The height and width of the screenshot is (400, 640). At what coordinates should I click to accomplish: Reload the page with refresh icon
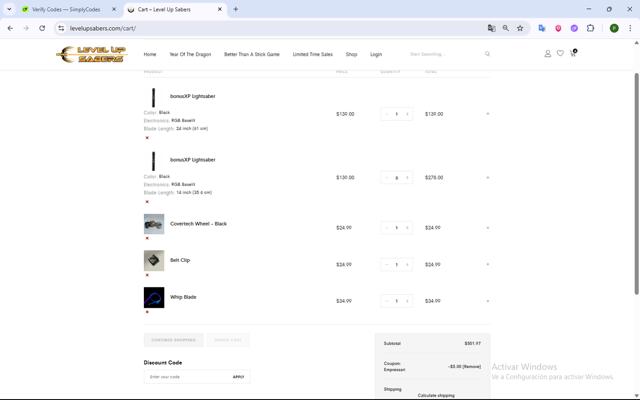click(42, 28)
